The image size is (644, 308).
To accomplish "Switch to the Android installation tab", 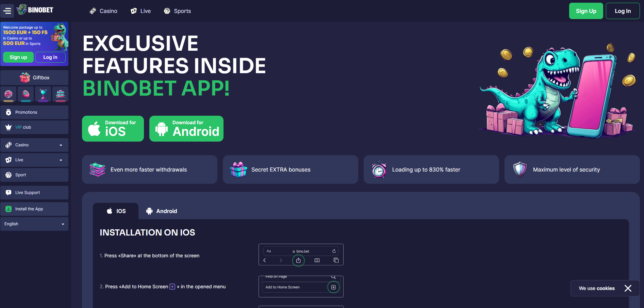I will click(162, 211).
